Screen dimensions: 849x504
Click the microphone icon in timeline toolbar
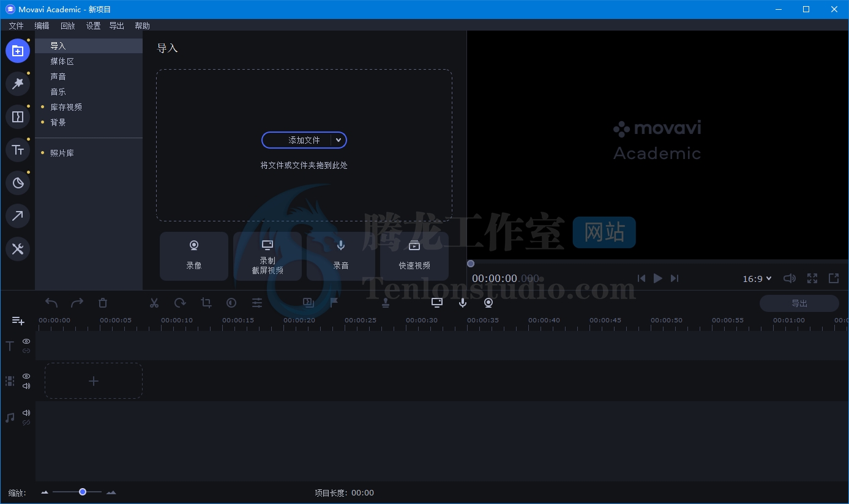(x=463, y=302)
